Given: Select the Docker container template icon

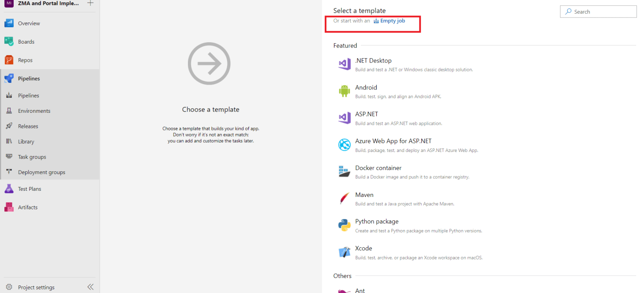Looking at the screenshot, I should coord(344,171).
